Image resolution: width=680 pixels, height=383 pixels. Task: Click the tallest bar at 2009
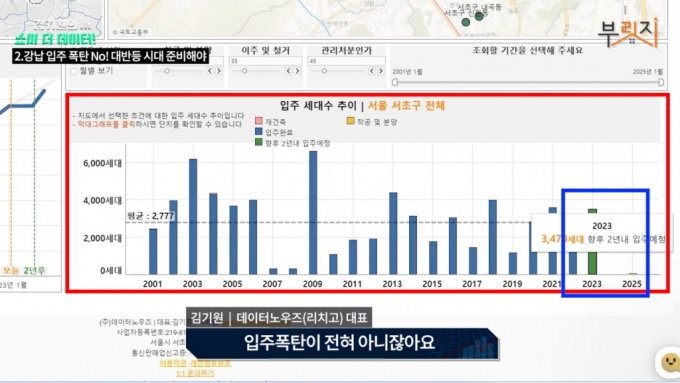click(x=313, y=213)
